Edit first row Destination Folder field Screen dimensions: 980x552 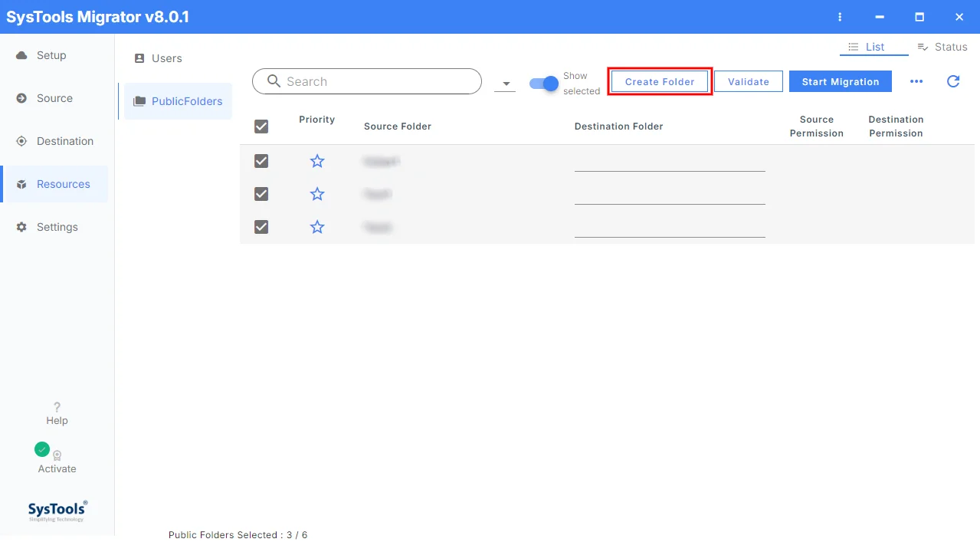pos(670,162)
